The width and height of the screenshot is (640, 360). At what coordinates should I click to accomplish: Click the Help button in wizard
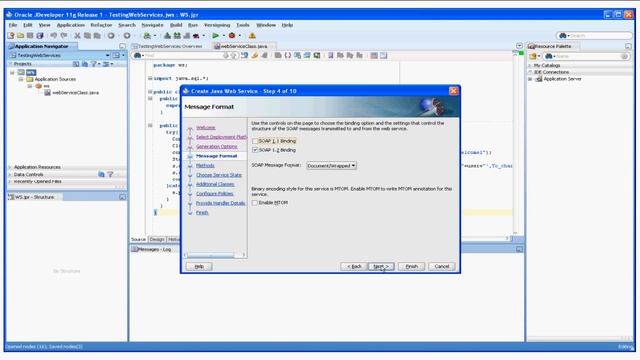[199, 267]
